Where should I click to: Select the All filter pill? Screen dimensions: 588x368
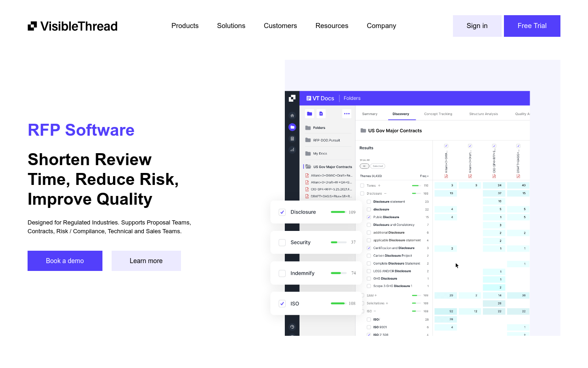tap(364, 166)
